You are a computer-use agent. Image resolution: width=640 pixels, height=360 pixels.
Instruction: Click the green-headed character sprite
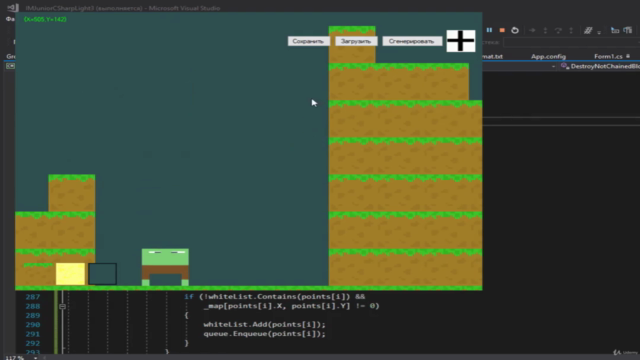165,267
